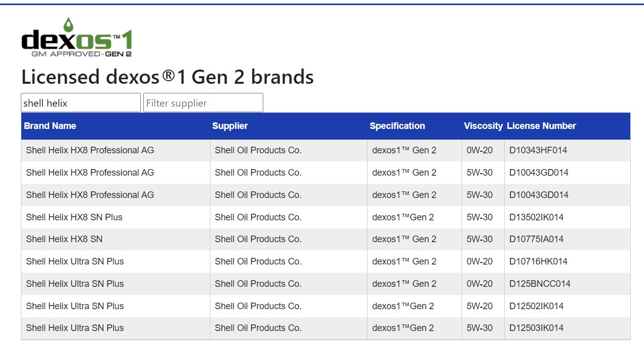The width and height of the screenshot is (644, 363).
Task: Click the Filter supplier input box
Action: (x=203, y=103)
